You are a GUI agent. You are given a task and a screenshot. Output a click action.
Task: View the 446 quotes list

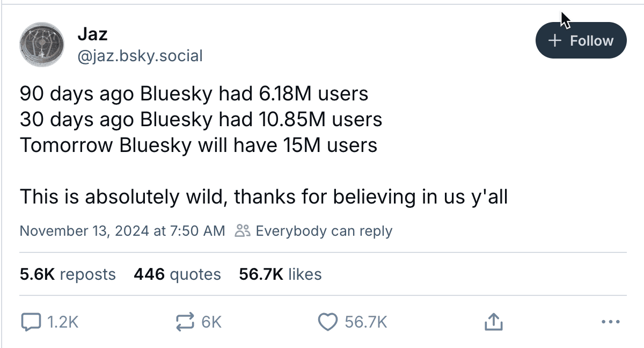click(x=178, y=274)
